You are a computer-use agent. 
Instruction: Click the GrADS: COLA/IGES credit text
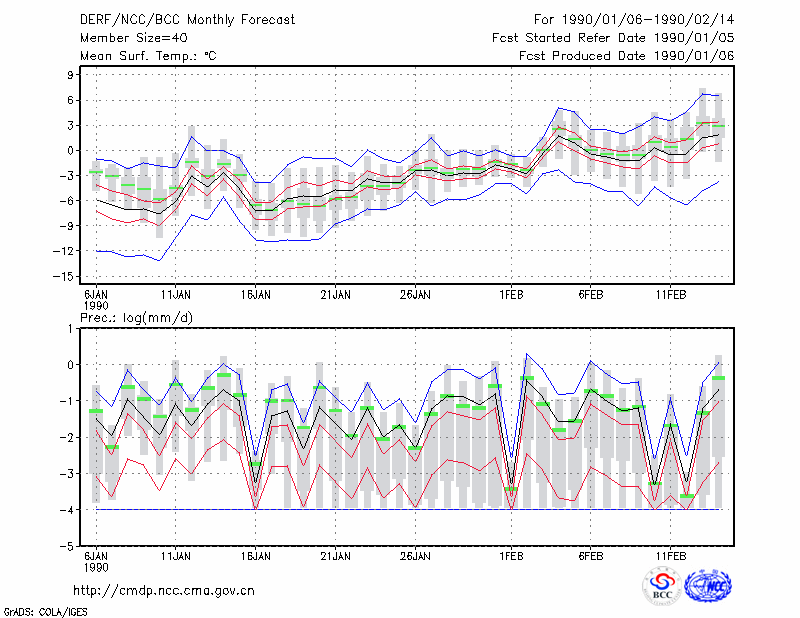[46, 612]
